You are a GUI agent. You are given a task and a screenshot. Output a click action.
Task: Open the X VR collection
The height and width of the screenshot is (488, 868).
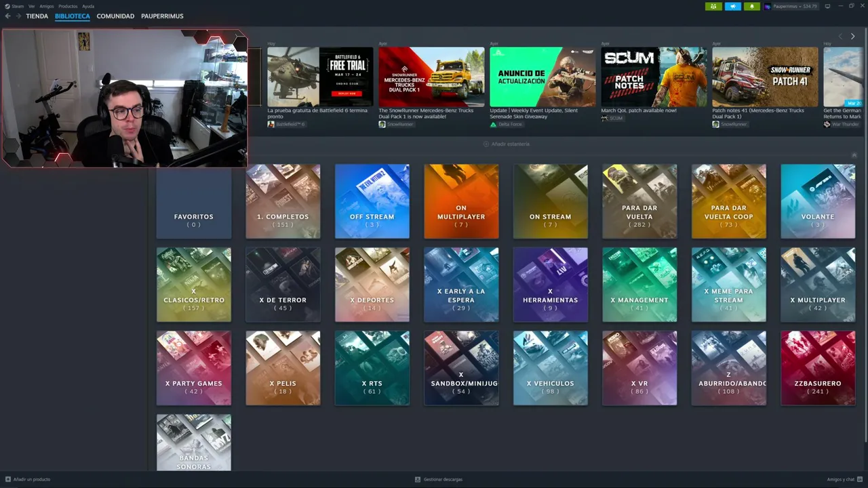point(639,368)
